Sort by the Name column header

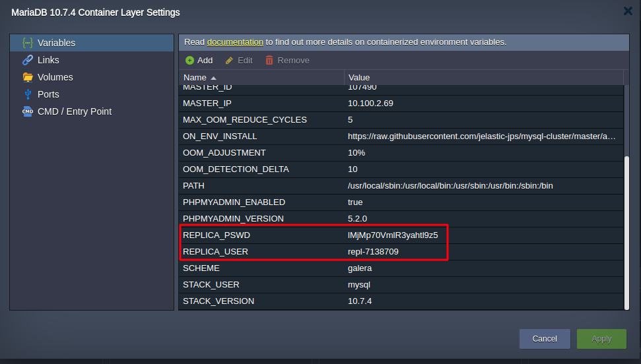click(x=261, y=78)
